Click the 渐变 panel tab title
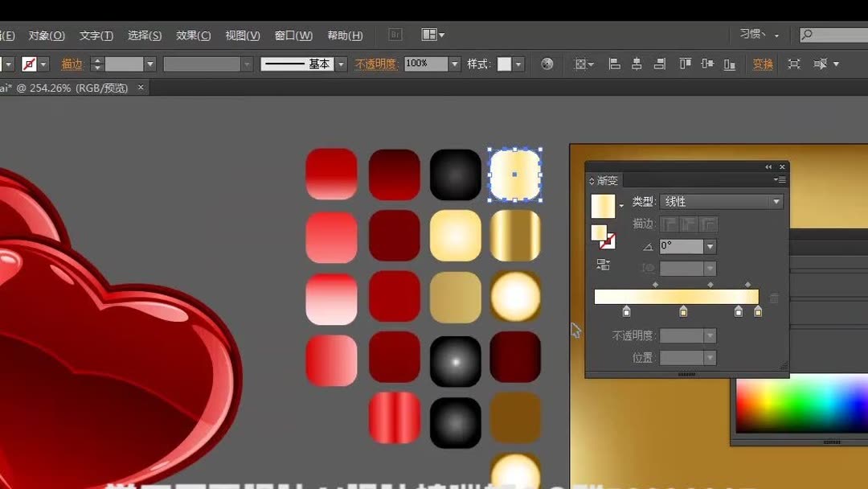Viewport: 868px width, 489px height. click(x=608, y=180)
